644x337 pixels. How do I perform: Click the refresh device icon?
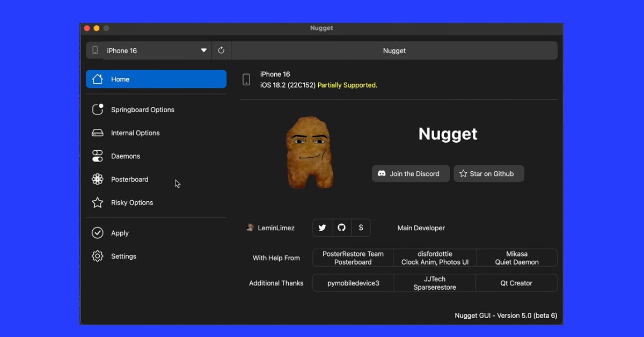coord(221,50)
